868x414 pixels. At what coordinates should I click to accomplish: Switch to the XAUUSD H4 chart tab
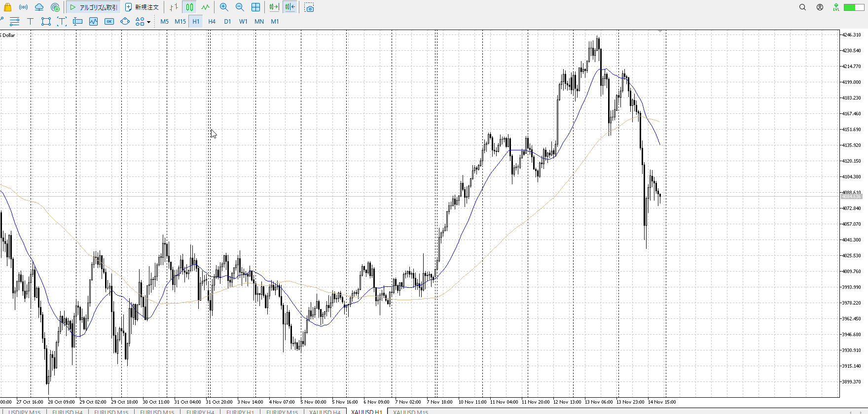tap(325, 412)
